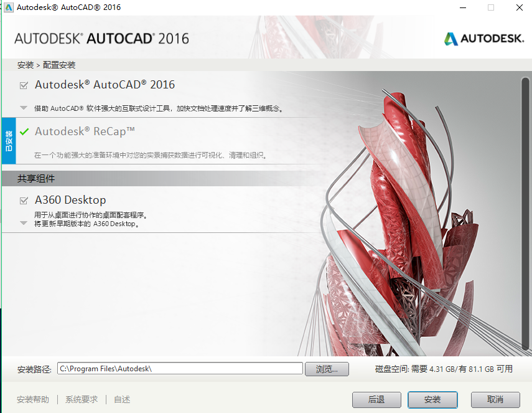Click the 共享组件 section header
This screenshot has height=413, width=532.
(36, 178)
